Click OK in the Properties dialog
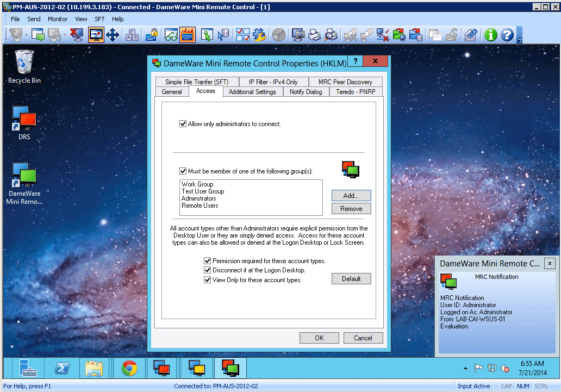Image resolution: width=561 pixels, height=392 pixels. click(319, 338)
